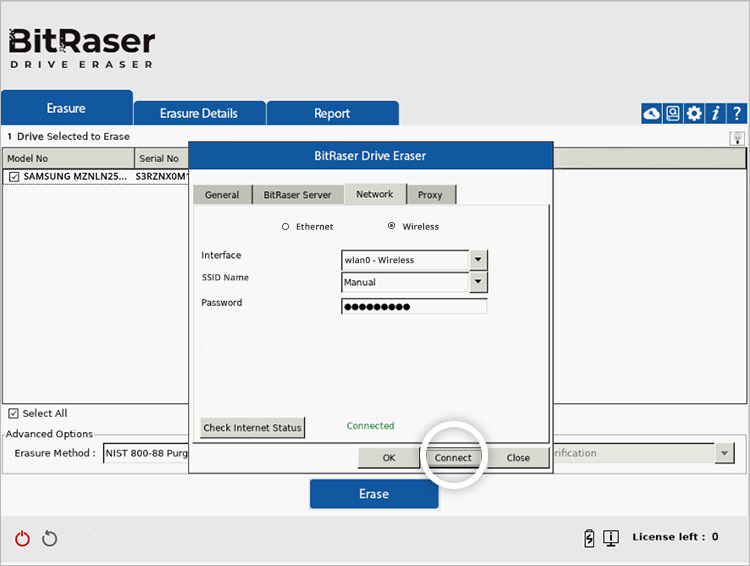Image resolution: width=750 pixels, height=566 pixels.
Task: Click the monitor system info icon
Action: point(611,538)
